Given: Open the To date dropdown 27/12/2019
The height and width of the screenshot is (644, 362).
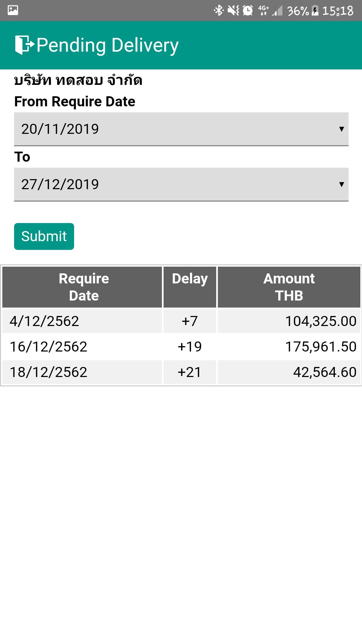Looking at the screenshot, I should 181,184.
